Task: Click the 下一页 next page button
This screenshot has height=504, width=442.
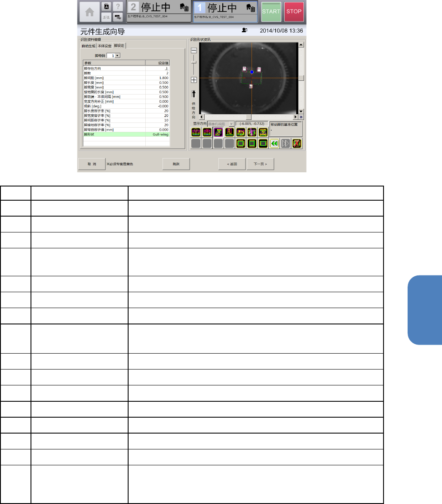Action: 260,164
